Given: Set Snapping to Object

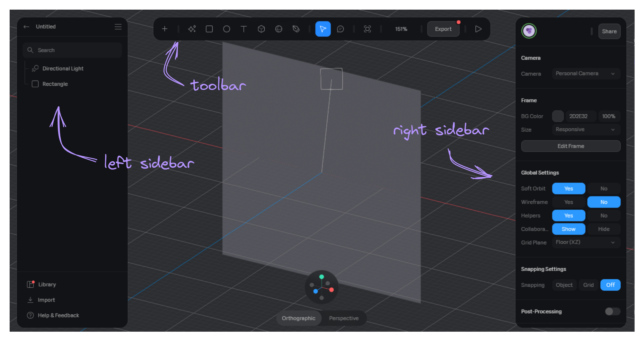Looking at the screenshot, I should [564, 285].
